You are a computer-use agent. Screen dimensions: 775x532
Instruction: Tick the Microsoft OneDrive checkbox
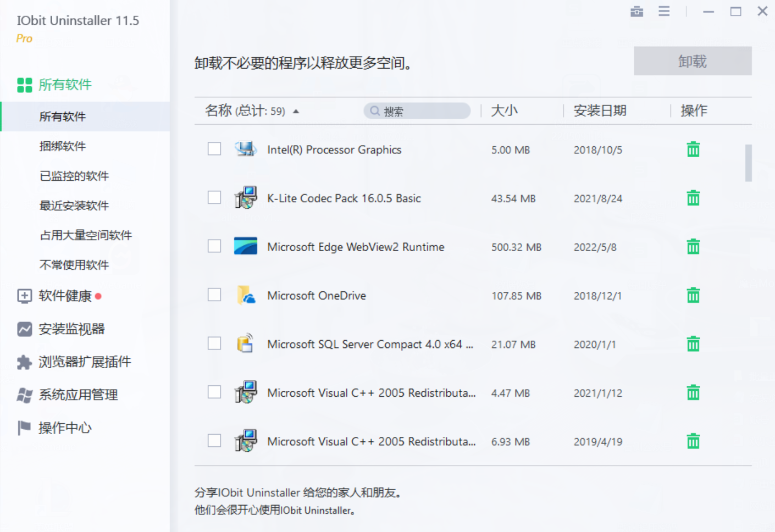pyautogui.click(x=214, y=295)
